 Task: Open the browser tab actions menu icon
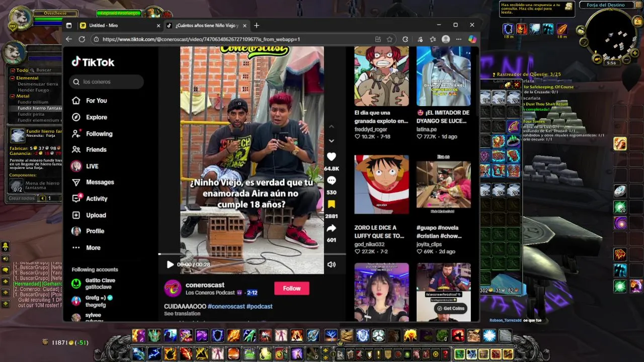pyautogui.click(x=69, y=25)
